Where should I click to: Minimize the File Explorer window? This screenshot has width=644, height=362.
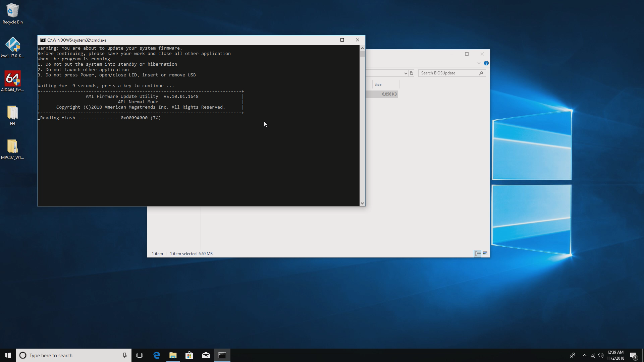click(452, 54)
